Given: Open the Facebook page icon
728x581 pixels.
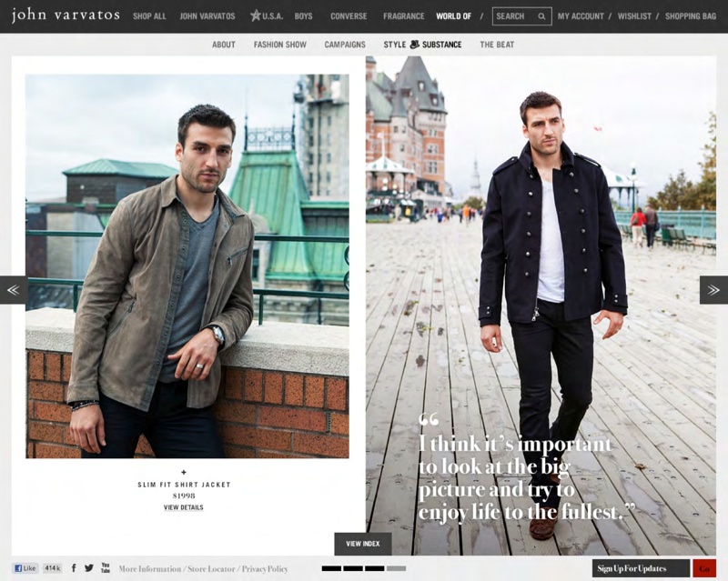Looking at the screenshot, I should click(x=74, y=568).
